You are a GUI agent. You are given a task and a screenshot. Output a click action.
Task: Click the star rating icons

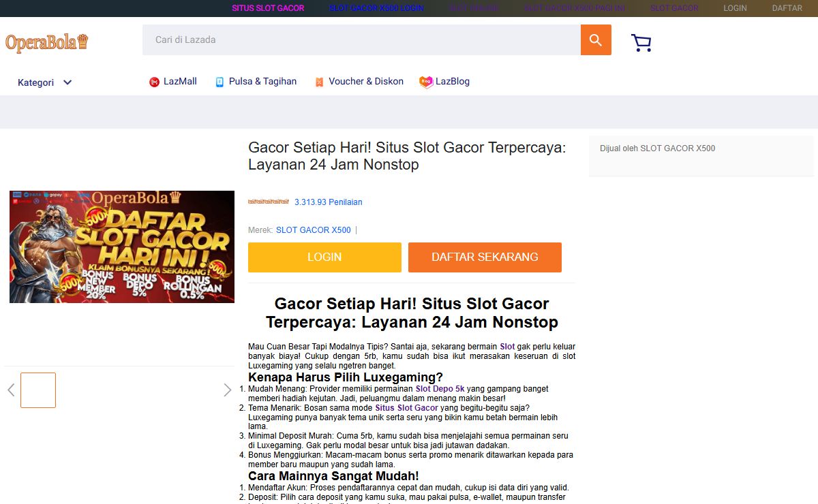click(x=269, y=202)
